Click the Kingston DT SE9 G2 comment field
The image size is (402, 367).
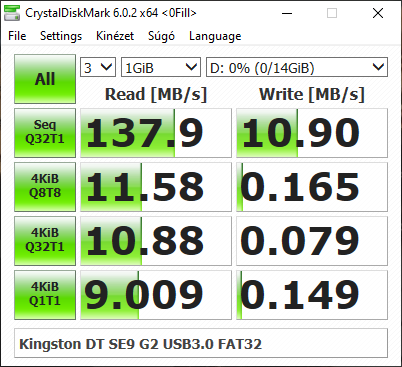[x=201, y=344]
